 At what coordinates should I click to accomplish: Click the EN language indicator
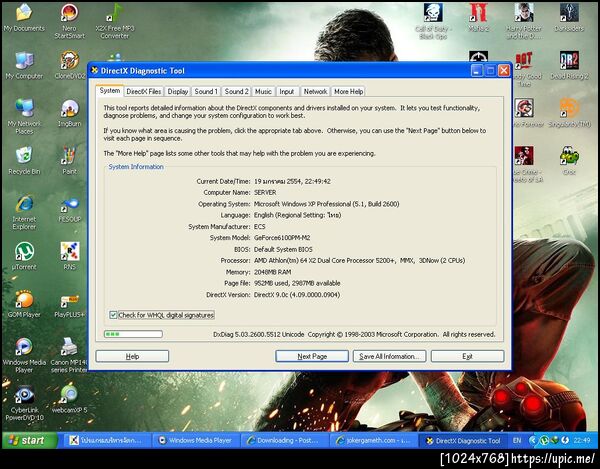click(x=517, y=440)
